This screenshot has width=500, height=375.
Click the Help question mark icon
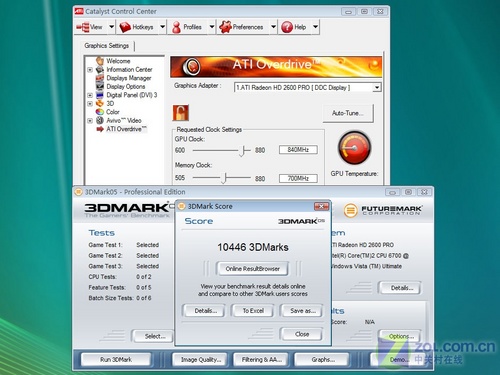[x=287, y=27]
